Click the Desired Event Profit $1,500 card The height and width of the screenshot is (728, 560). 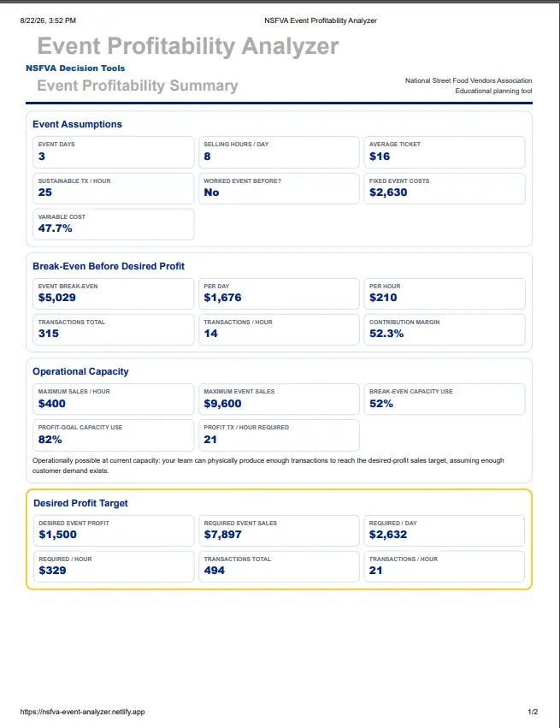click(114, 530)
